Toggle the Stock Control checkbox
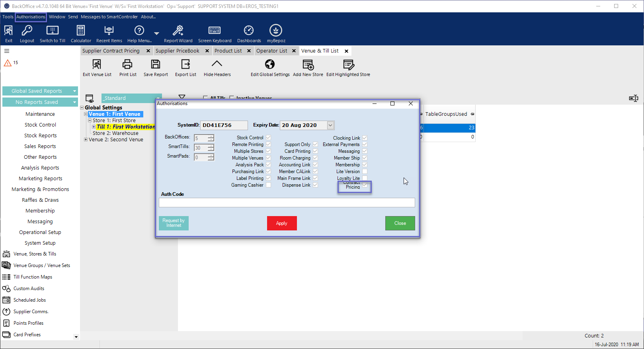 pyautogui.click(x=269, y=138)
